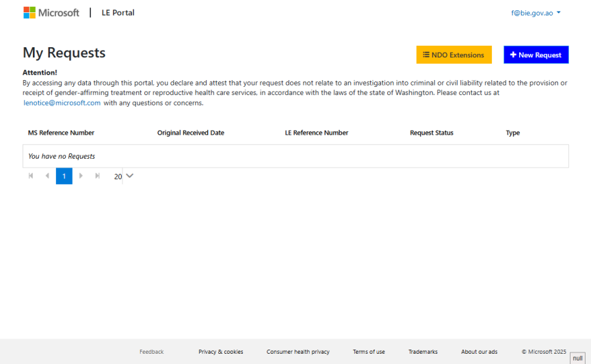Viewport: 591px width, 364px height.
Task: Open Terms of use link
Action: (x=369, y=352)
